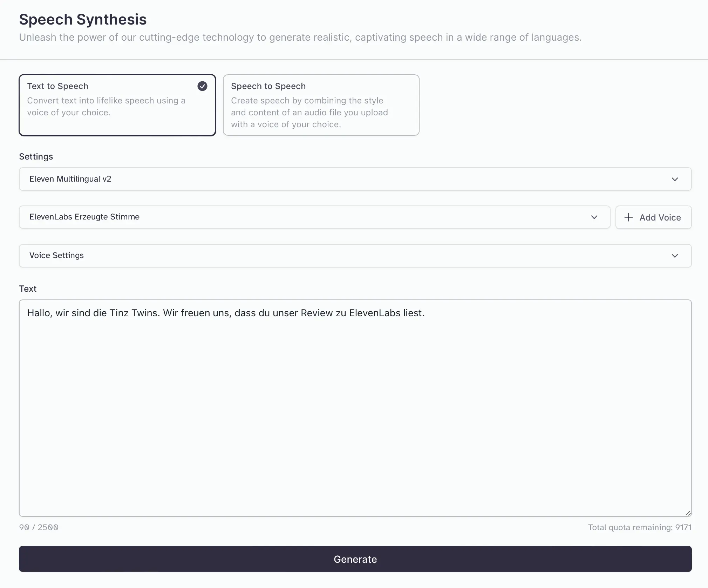This screenshot has height=588, width=708.
Task: Click the text area resize handle
Action: pyautogui.click(x=688, y=513)
